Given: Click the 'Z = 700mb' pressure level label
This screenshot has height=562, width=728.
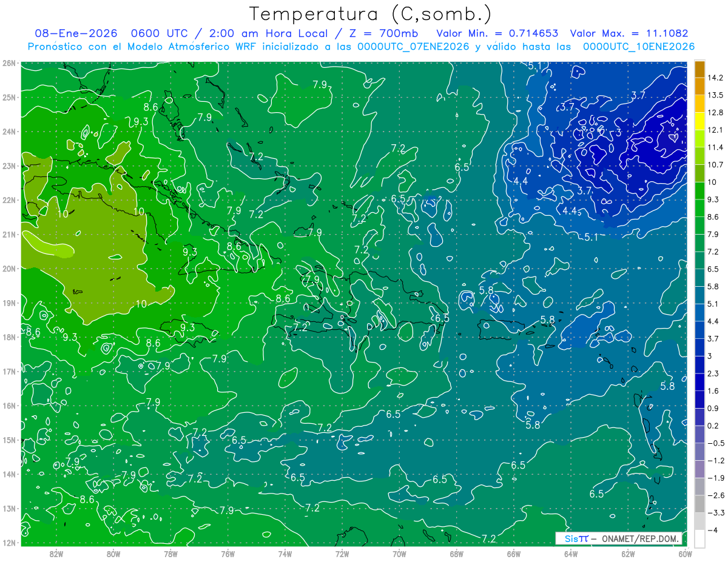Looking at the screenshot, I should 384,33.
